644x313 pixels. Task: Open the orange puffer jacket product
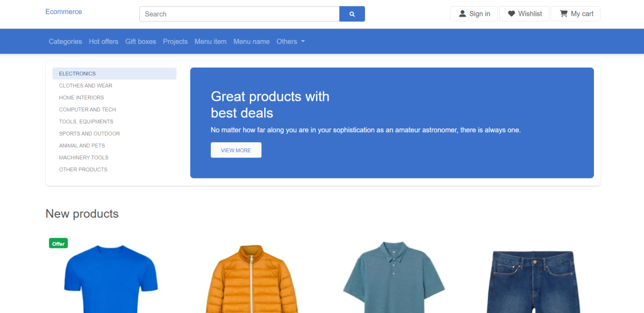pos(252,279)
